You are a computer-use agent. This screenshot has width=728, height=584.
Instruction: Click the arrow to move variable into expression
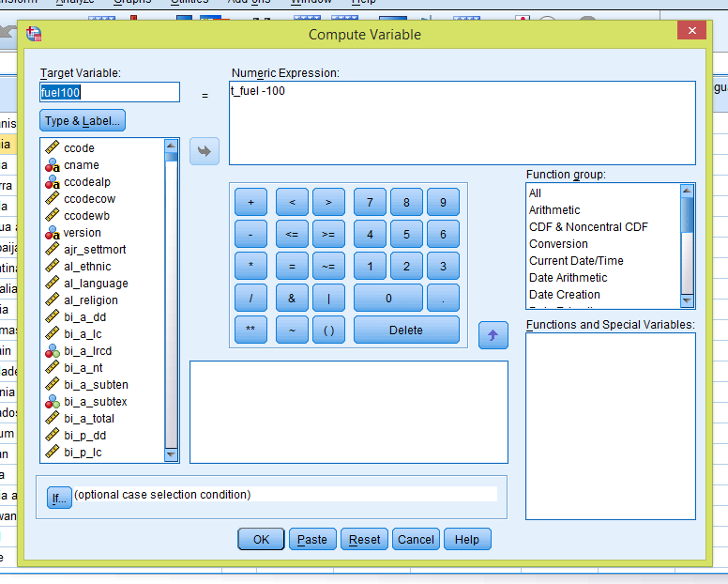[x=205, y=150]
